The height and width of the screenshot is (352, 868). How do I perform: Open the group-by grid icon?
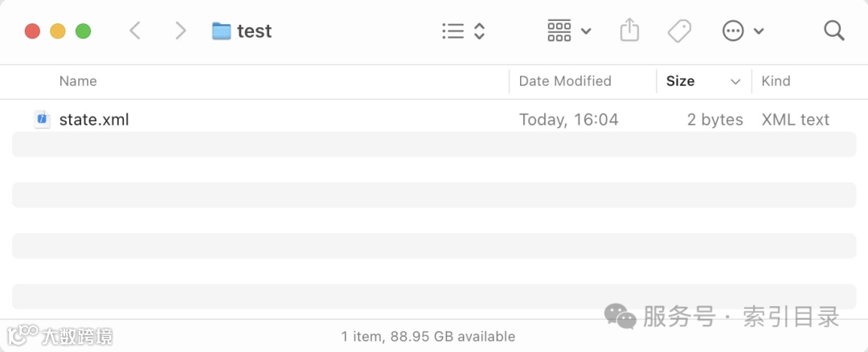559,31
